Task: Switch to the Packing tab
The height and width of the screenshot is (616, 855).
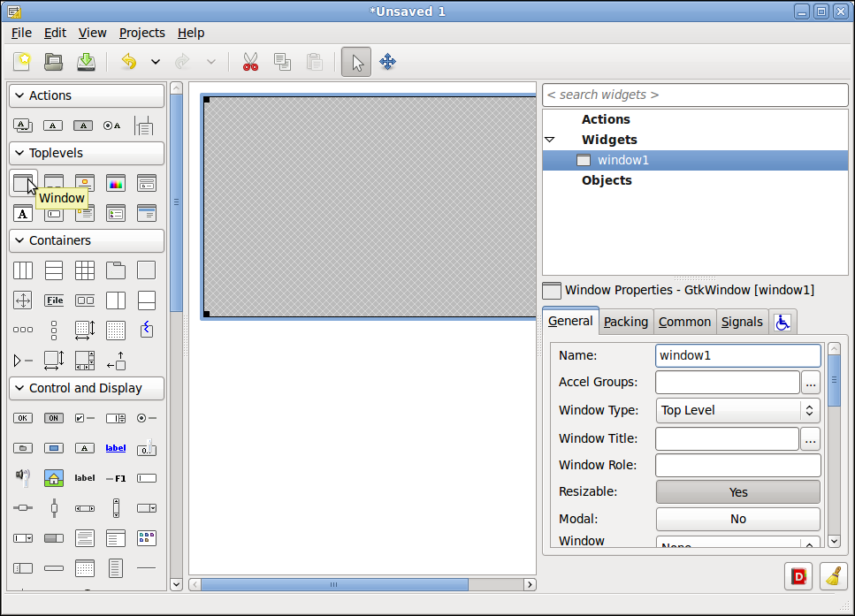Action: [626, 323]
